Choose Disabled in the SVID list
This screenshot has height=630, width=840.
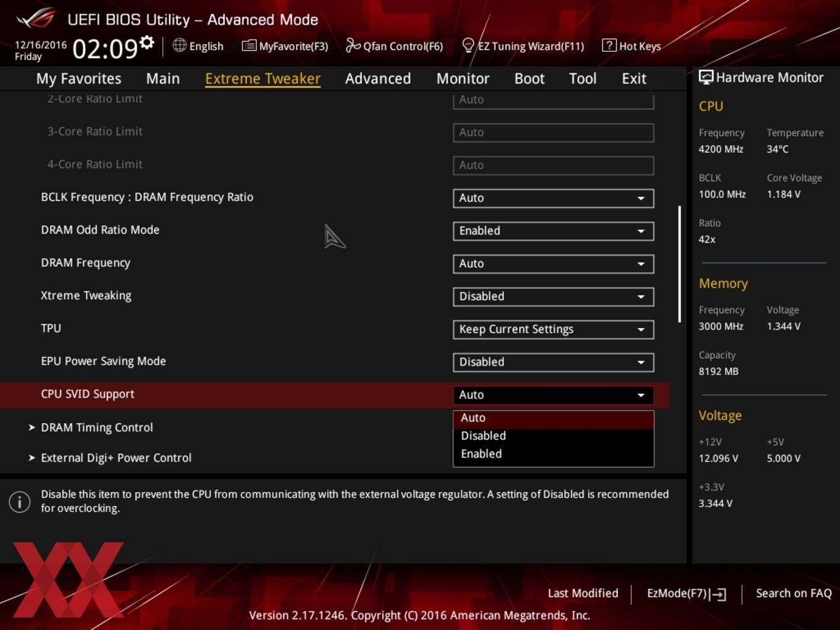pos(553,436)
